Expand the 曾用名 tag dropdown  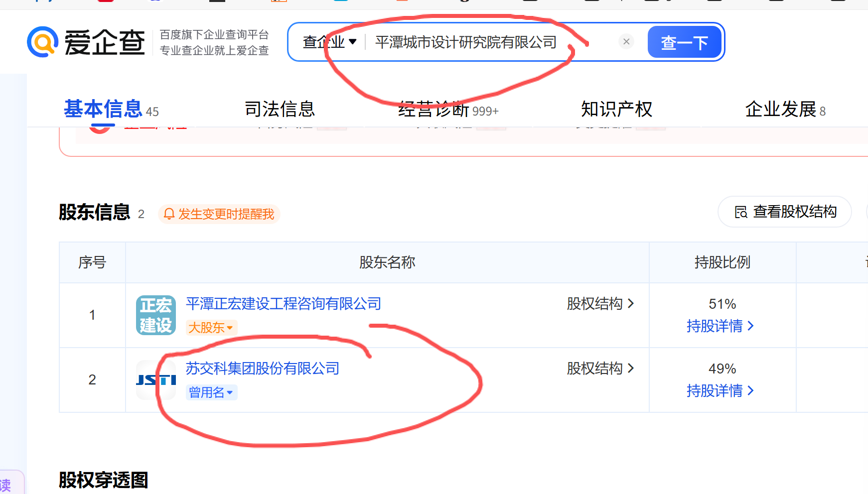click(211, 392)
